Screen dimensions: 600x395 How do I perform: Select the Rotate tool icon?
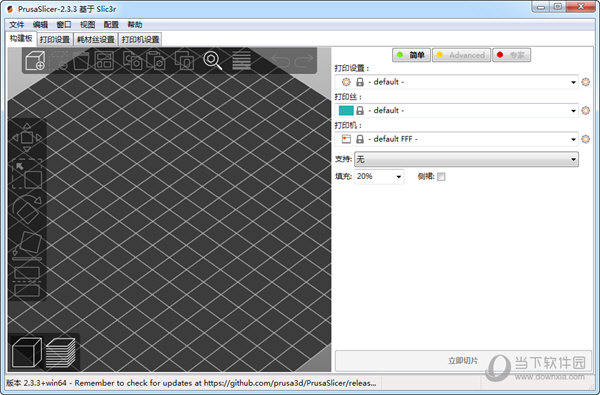[x=27, y=209]
